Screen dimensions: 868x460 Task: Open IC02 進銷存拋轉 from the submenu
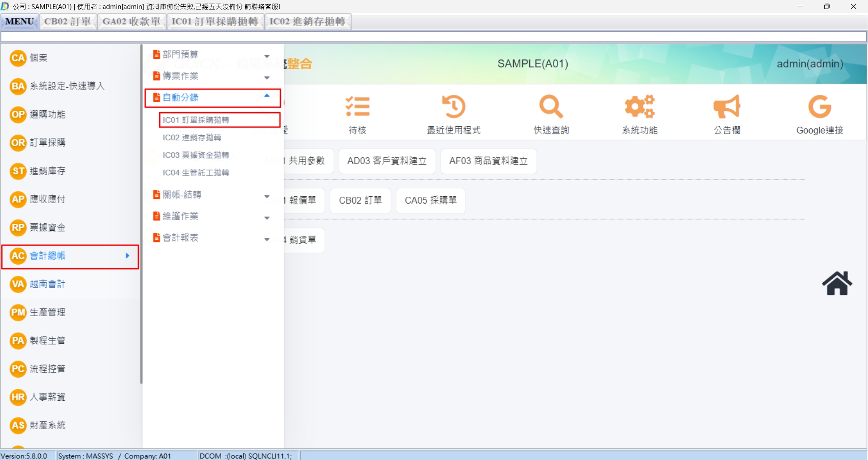pos(192,138)
